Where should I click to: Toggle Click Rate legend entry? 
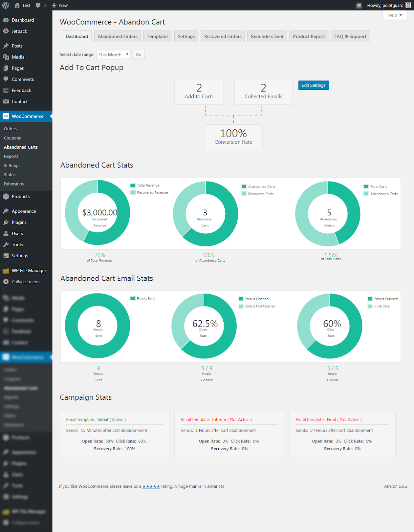[378, 306]
